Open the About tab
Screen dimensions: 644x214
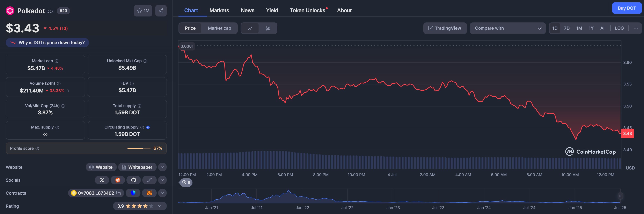344,10
